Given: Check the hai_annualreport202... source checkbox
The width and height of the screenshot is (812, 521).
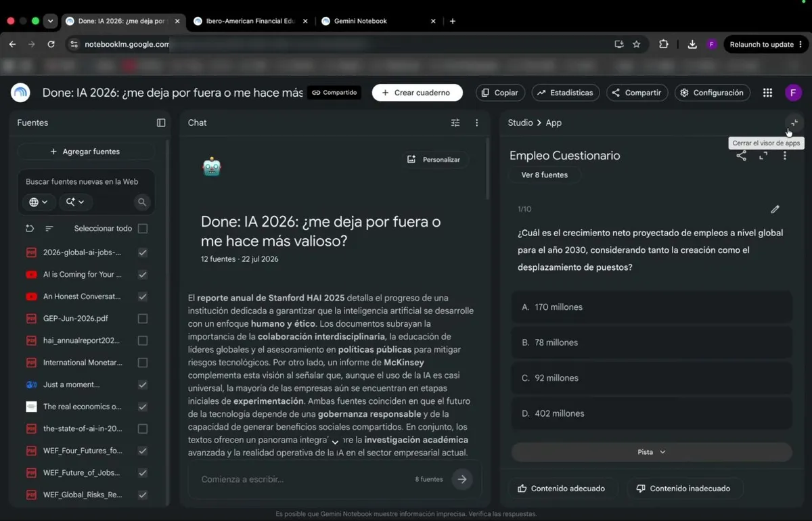Looking at the screenshot, I should click(143, 340).
